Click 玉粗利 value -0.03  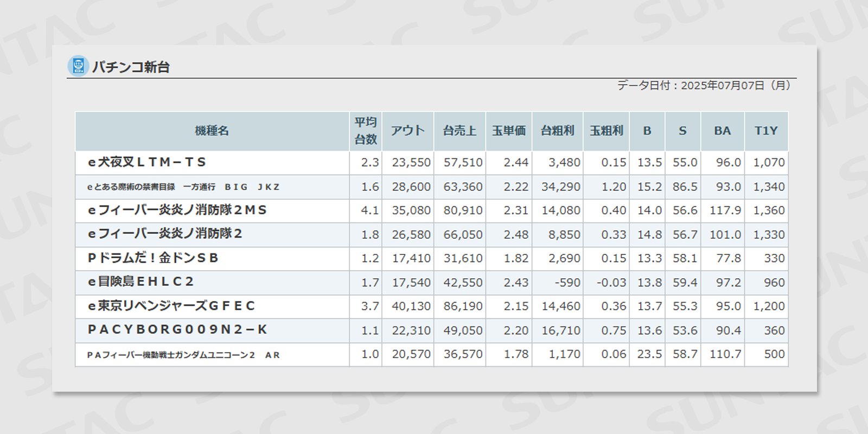(x=611, y=283)
